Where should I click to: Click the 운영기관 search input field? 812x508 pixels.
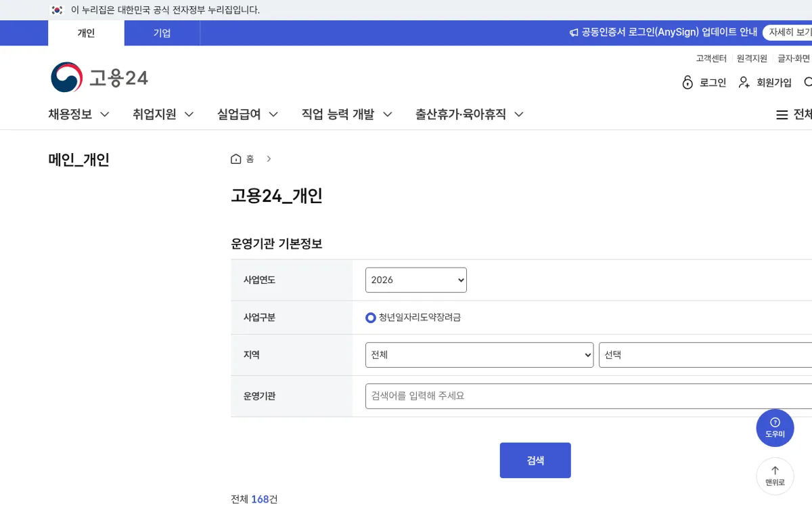pos(589,396)
